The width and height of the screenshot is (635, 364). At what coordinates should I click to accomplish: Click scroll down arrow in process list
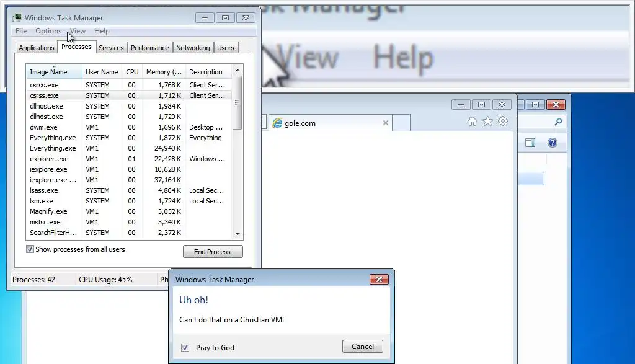pos(238,234)
